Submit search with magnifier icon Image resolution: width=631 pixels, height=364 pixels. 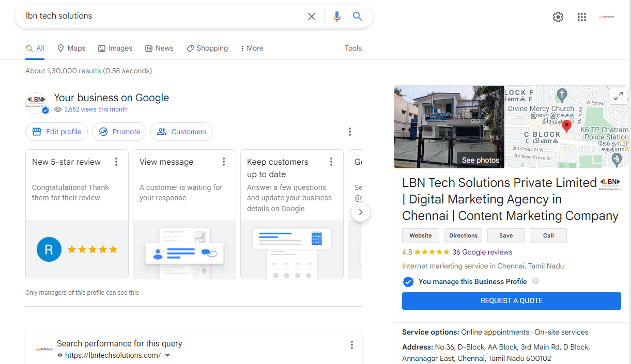(357, 17)
